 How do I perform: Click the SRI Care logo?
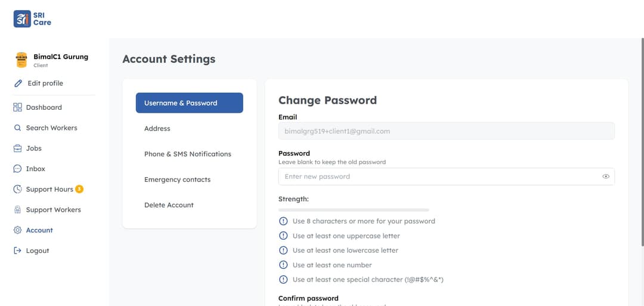click(x=32, y=18)
